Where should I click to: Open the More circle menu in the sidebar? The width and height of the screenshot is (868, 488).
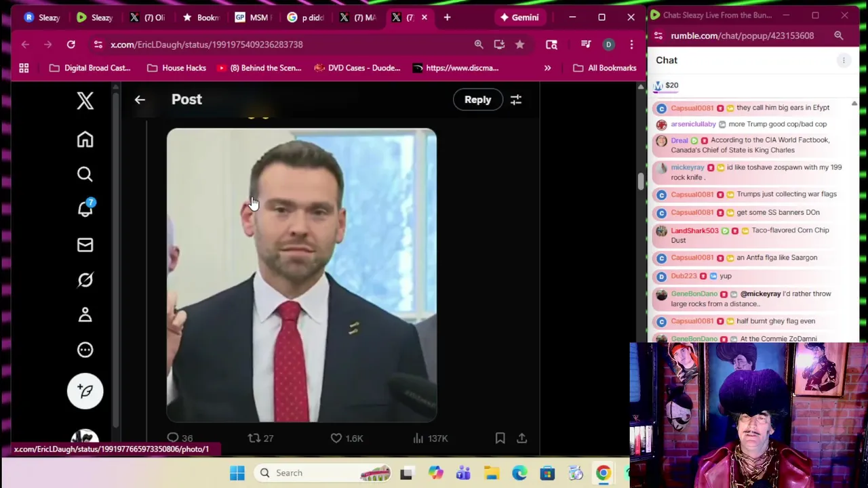pyautogui.click(x=85, y=350)
